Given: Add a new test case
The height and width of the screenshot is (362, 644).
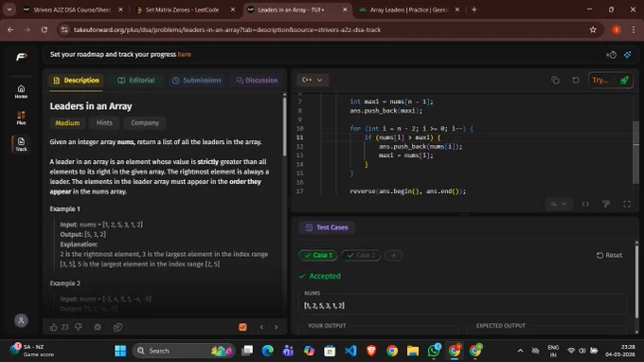Looking at the screenshot, I should [x=393, y=255].
